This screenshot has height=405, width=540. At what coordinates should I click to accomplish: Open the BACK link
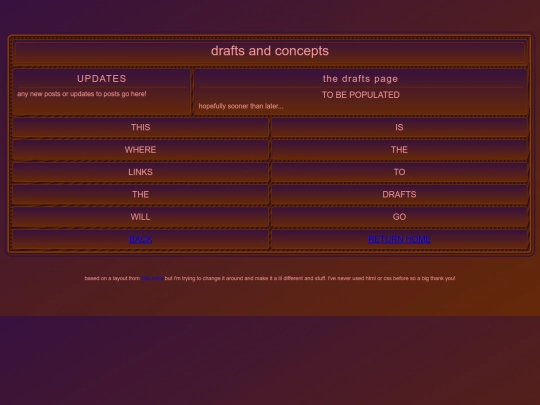pyautogui.click(x=141, y=239)
